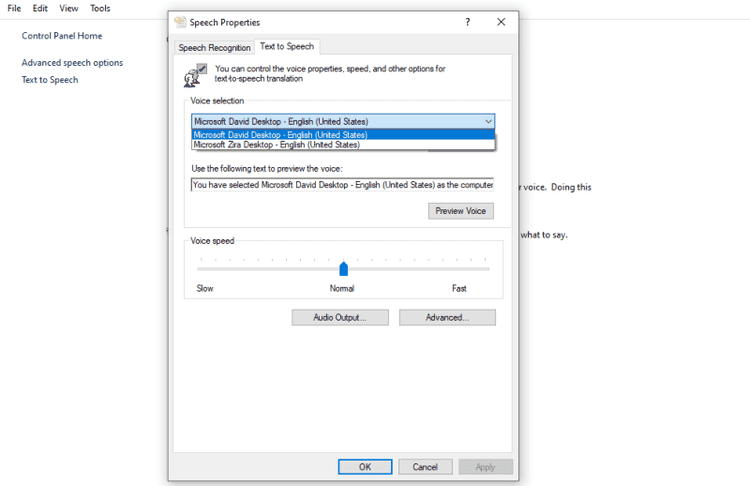The image size is (750, 486).
Task: Close the Speech Properties dialog
Action: coord(501,22)
